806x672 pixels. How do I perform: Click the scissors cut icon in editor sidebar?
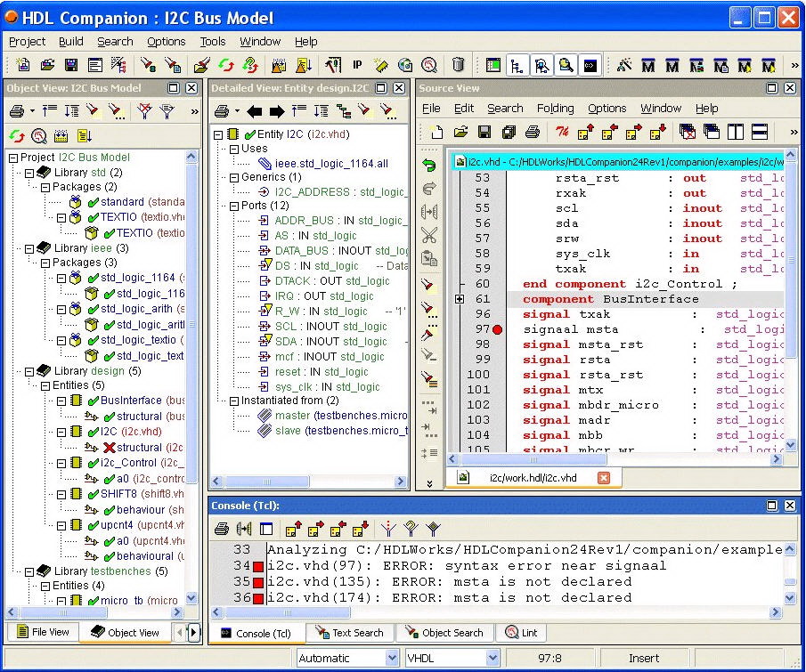(x=429, y=236)
